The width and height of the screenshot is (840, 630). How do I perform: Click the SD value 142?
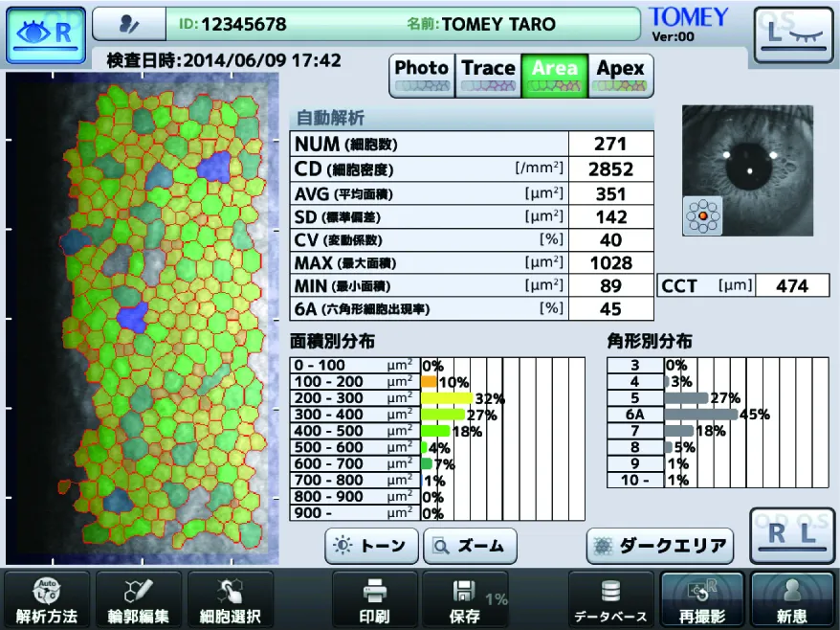(x=610, y=216)
